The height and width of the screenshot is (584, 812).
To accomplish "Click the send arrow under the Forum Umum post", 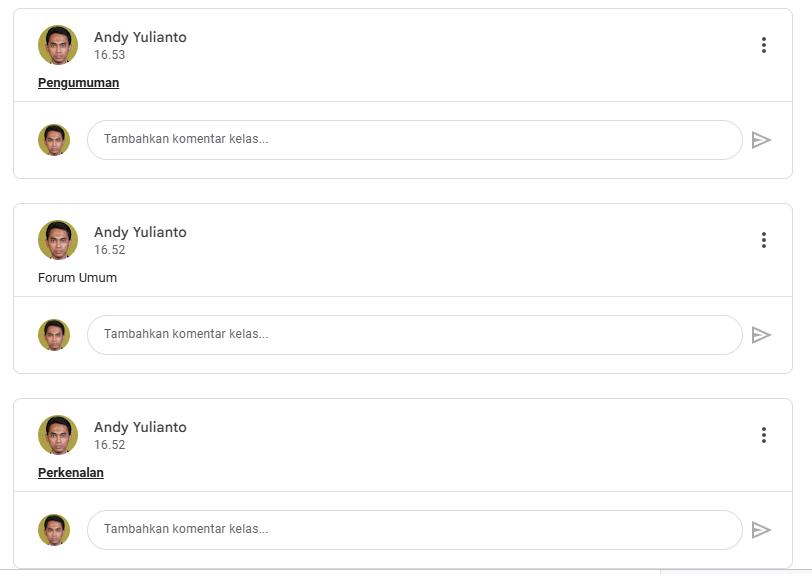I will coord(761,335).
